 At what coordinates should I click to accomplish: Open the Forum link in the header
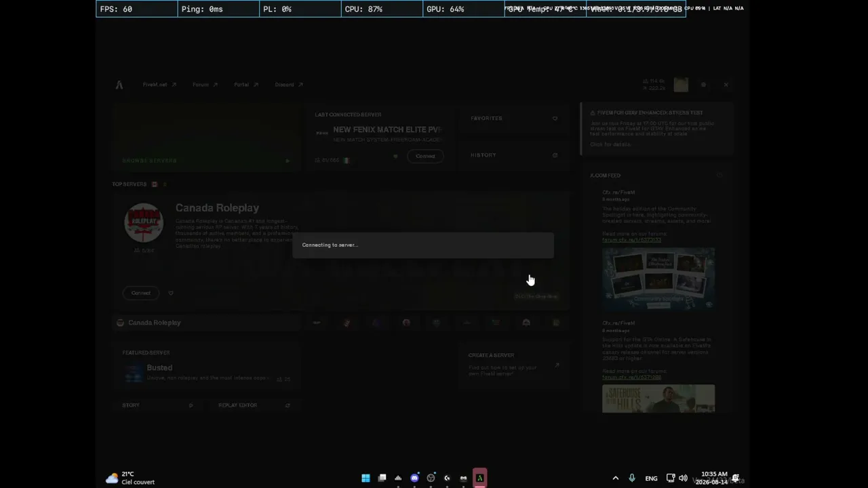[x=205, y=85]
